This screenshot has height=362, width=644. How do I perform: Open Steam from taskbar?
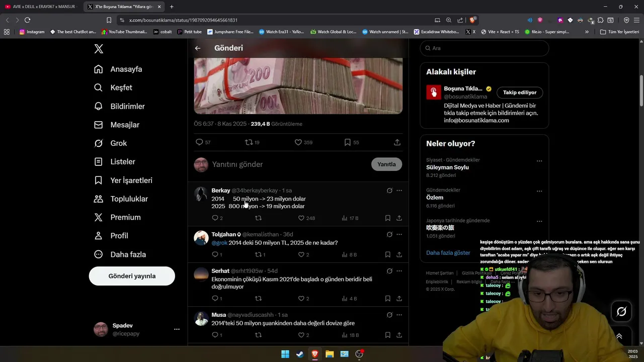300,354
